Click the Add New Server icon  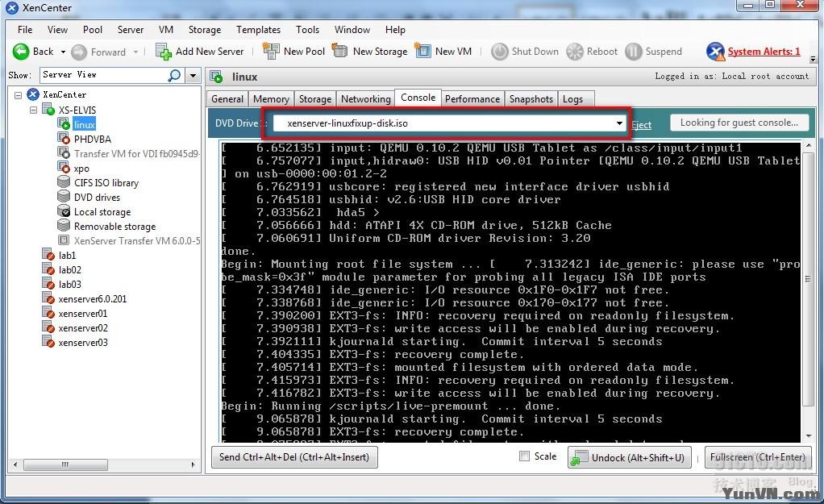click(x=164, y=52)
